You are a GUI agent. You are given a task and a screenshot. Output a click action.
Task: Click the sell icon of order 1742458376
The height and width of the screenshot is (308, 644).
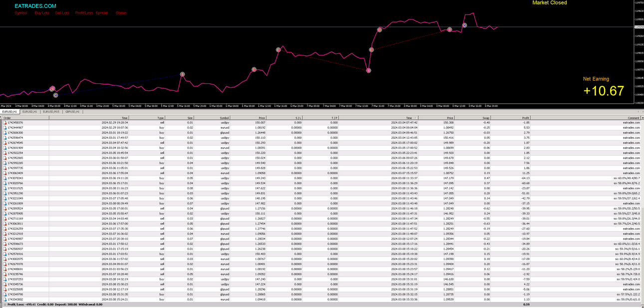point(5,122)
